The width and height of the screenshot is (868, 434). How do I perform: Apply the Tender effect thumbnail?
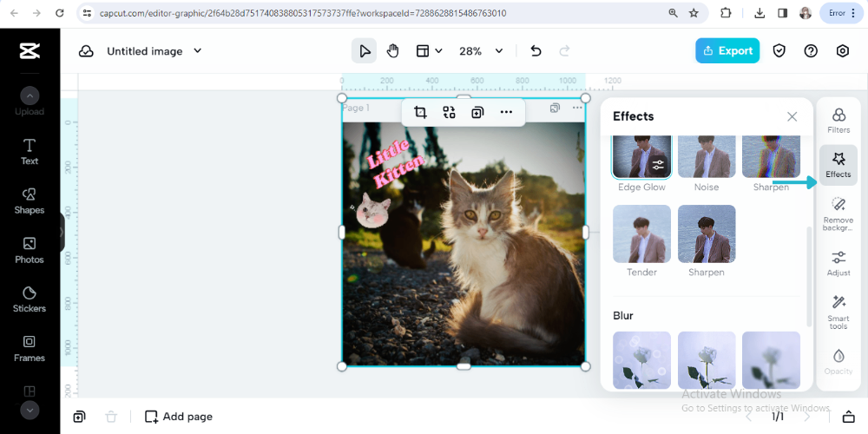[641, 233]
